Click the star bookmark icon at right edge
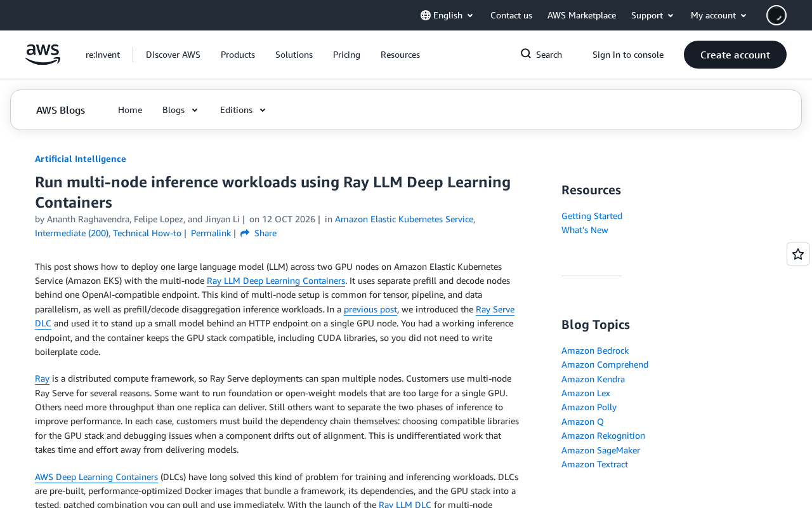 798,254
